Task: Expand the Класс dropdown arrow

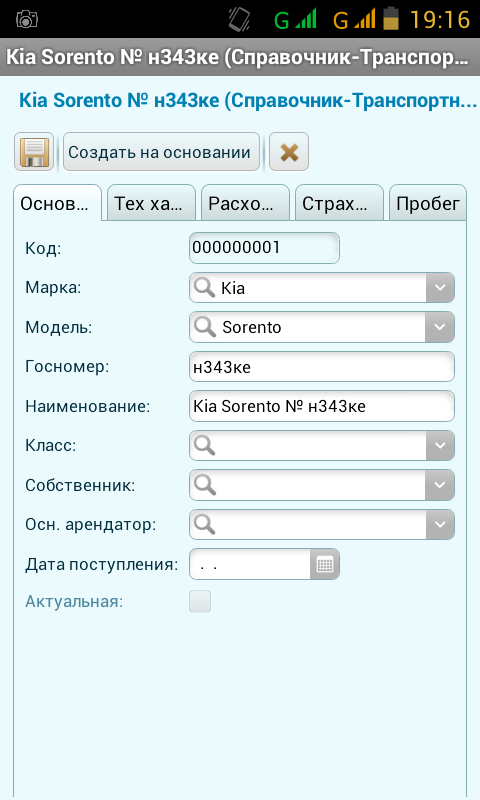Action: point(440,445)
